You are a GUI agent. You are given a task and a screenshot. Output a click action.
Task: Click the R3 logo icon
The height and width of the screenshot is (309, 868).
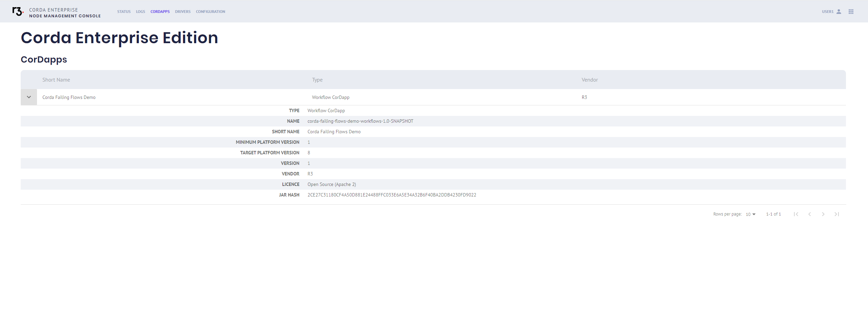click(x=18, y=12)
